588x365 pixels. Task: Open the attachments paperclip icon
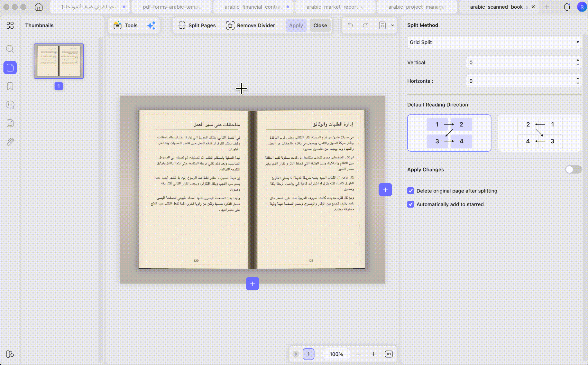10,142
